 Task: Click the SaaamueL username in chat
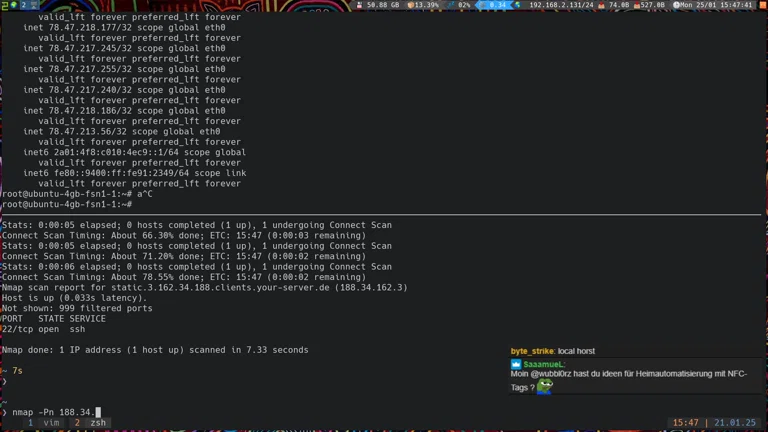pyautogui.click(x=544, y=365)
